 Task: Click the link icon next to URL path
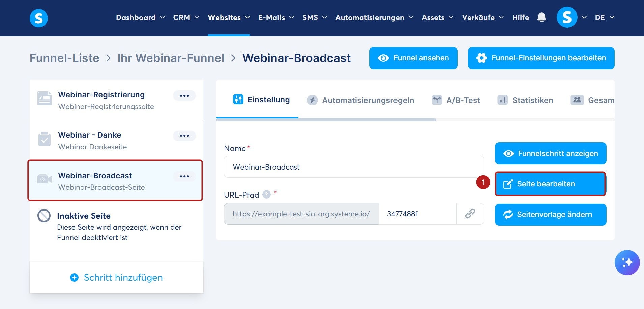(470, 214)
